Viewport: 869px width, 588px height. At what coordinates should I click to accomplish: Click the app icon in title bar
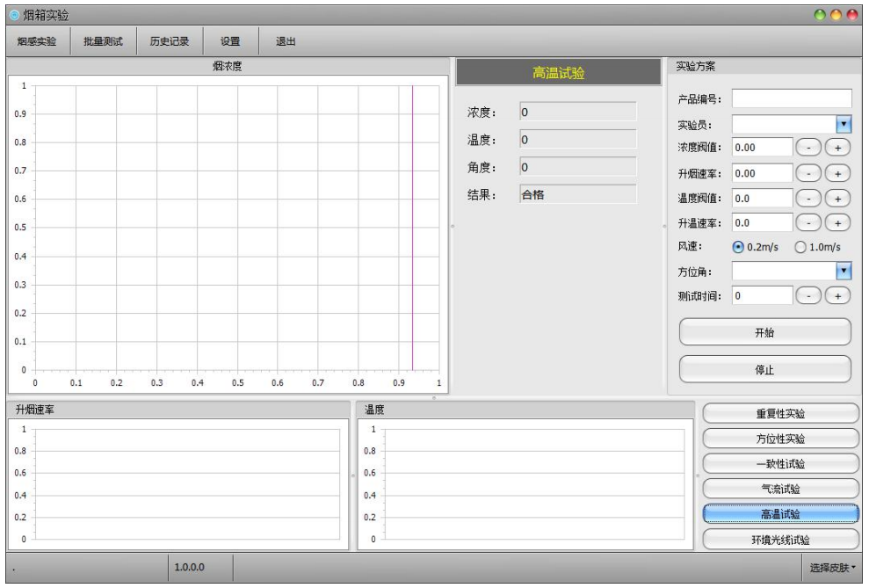[12, 16]
